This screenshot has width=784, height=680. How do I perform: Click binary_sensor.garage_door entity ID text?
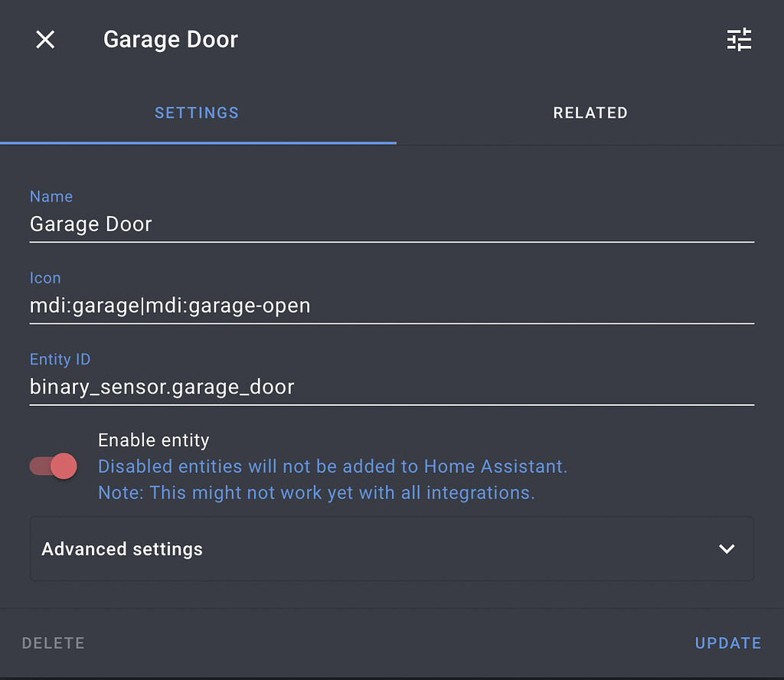pos(162,387)
